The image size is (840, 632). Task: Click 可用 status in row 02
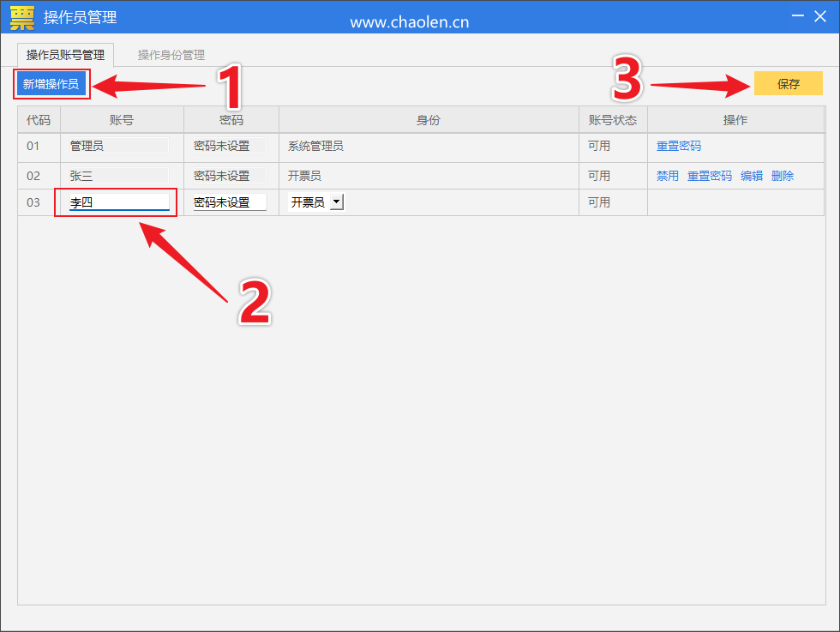599,176
